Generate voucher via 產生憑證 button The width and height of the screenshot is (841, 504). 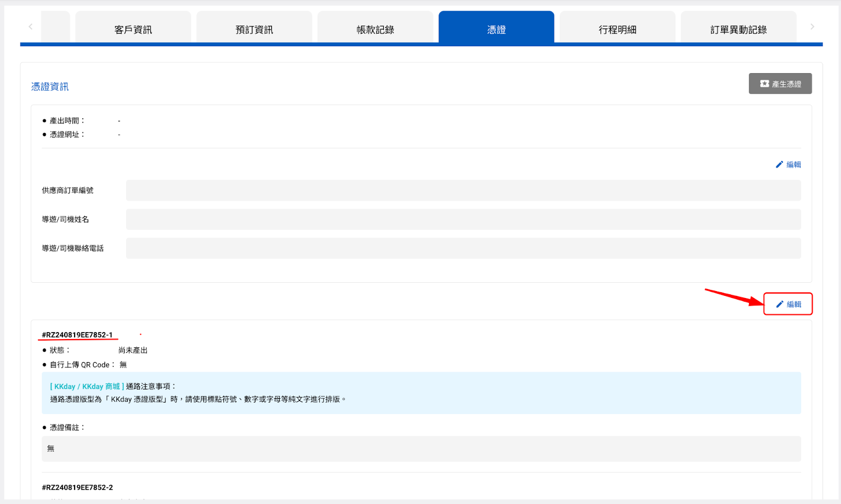point(781,84)
